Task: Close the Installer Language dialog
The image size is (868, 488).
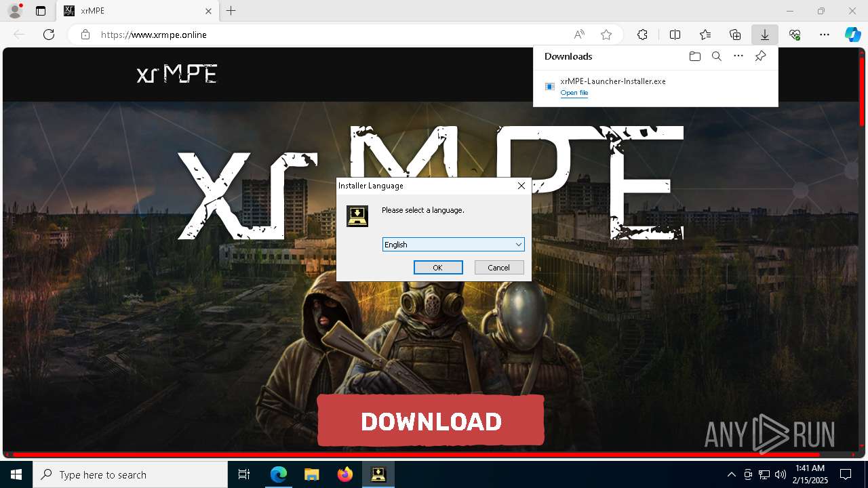Action: [521, 186]
